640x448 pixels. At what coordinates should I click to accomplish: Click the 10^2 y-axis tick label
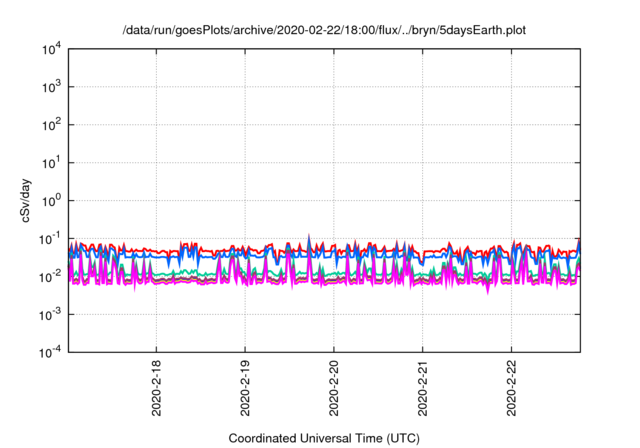tap(52, 125)
